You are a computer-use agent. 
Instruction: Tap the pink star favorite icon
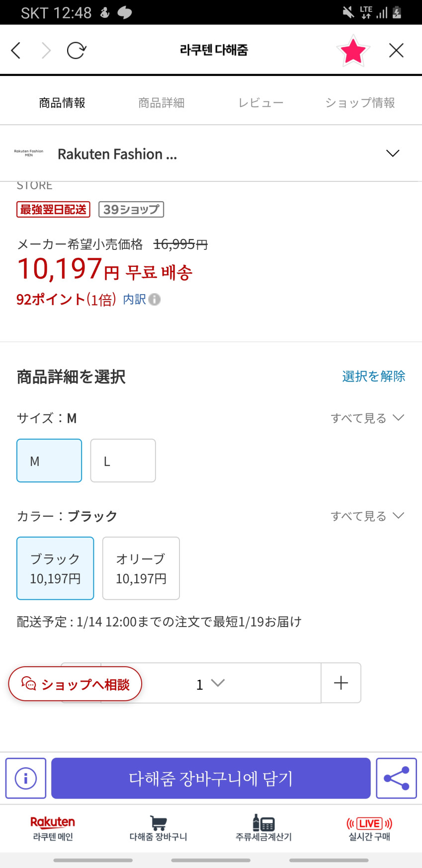pos(353,51)
